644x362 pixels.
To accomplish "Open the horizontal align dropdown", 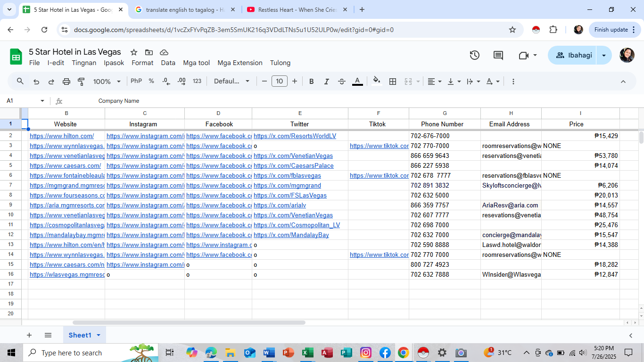I will click(434, 82).
